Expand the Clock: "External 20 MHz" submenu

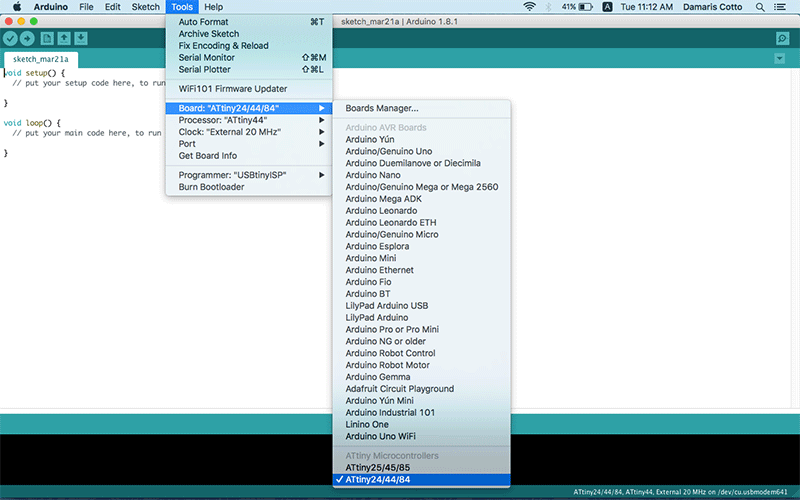click(x=249, y=132)
